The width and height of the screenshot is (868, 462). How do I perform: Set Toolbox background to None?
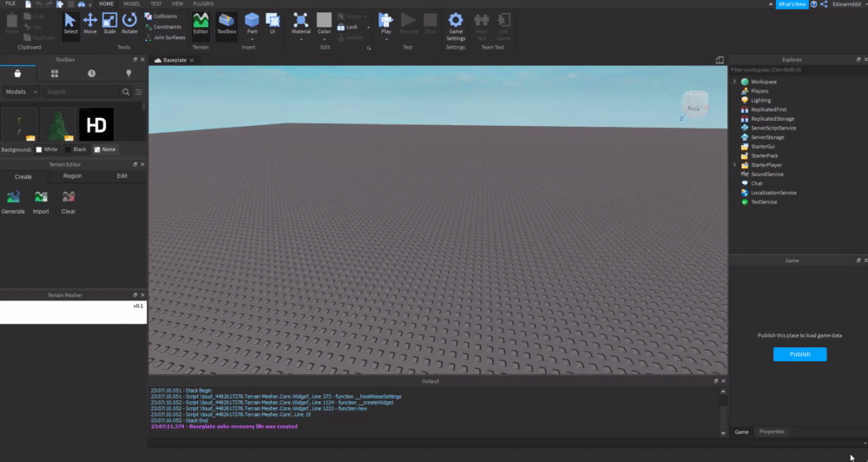(x=105, y=149)
